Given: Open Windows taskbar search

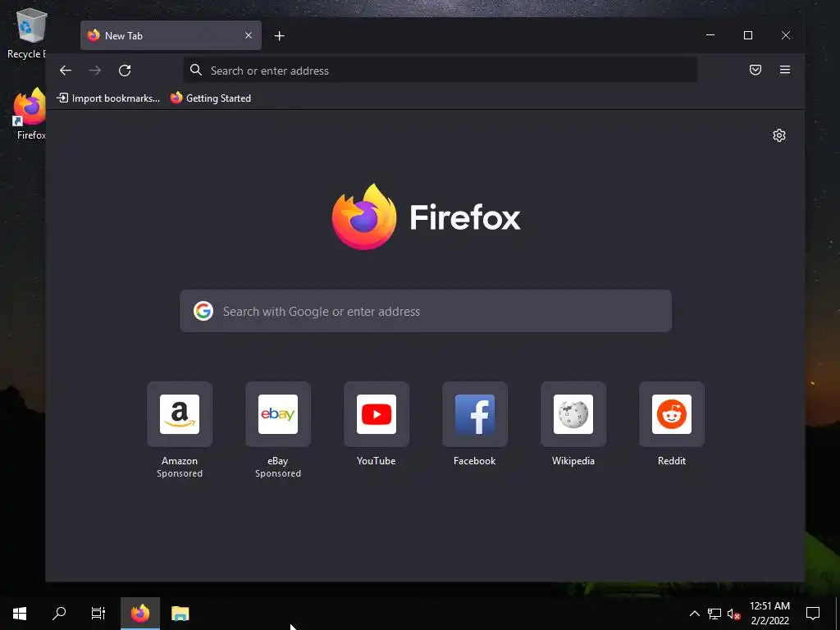Looking at the screenshot, I should tap(59, 614).
